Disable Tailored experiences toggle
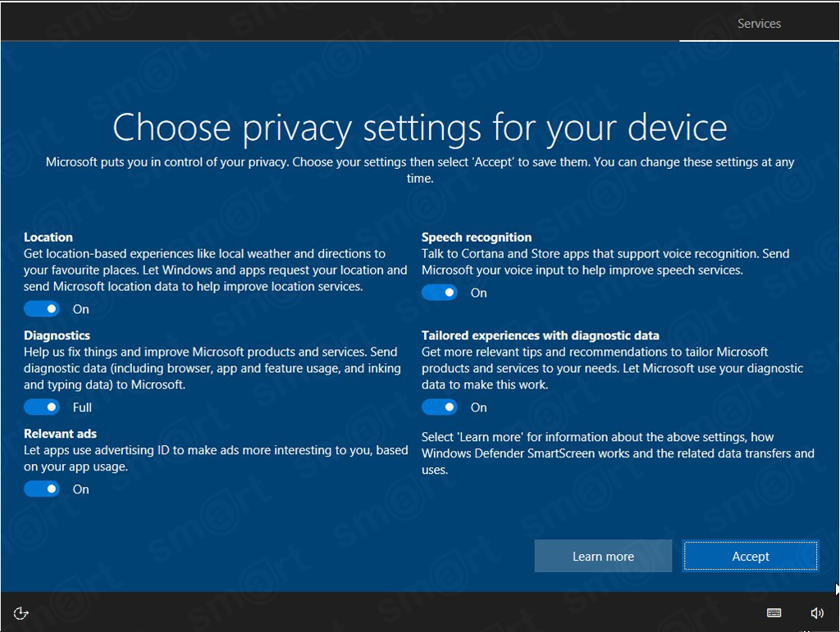The image size is (840, 632). [440, 407]
